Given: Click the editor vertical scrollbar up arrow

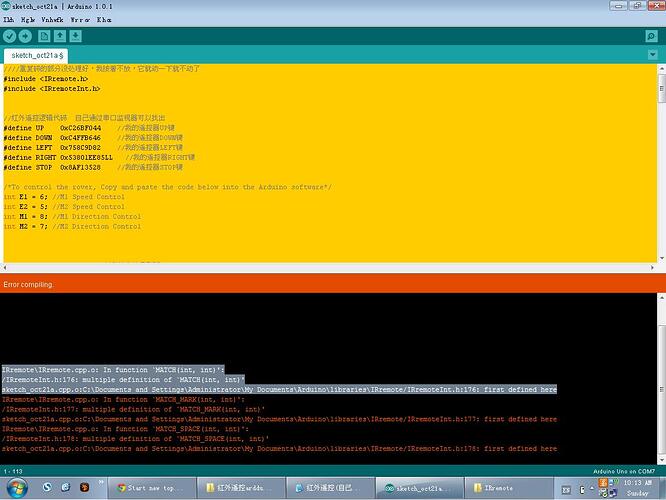Looking at the screenshot, I should coord(661,68).
